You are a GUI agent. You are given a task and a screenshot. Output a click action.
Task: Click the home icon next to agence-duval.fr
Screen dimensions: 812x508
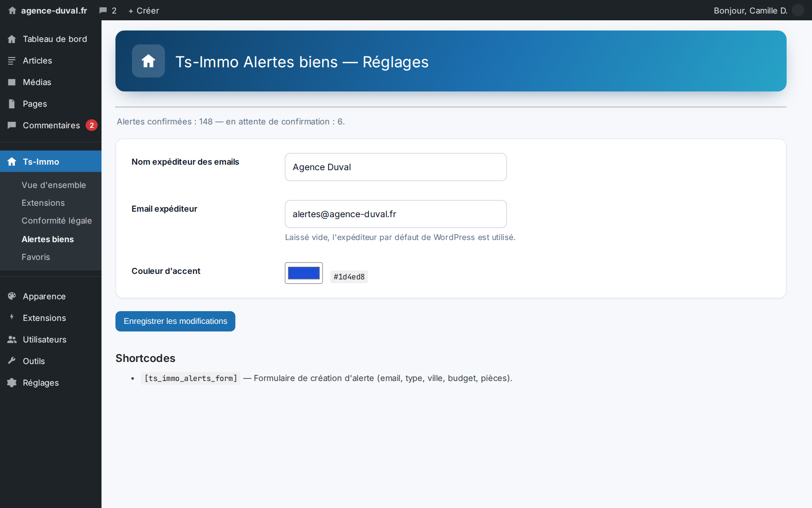(x=12, y=11)
